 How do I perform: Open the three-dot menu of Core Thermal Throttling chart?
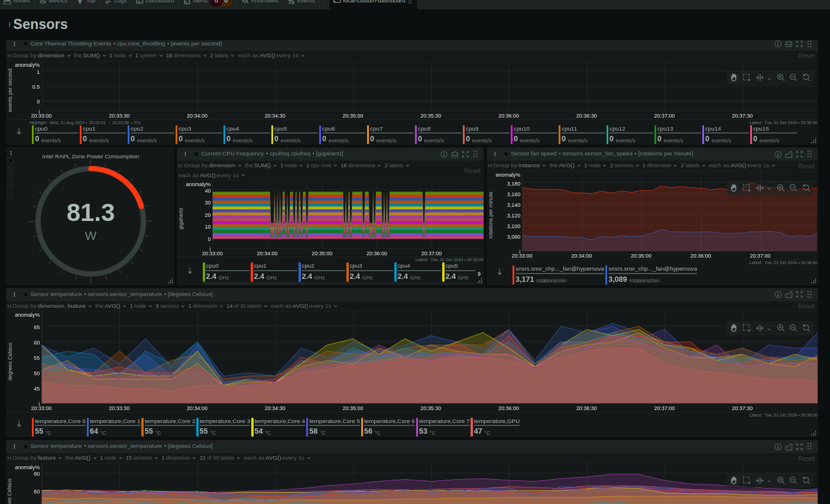click(x=15, y=44)
